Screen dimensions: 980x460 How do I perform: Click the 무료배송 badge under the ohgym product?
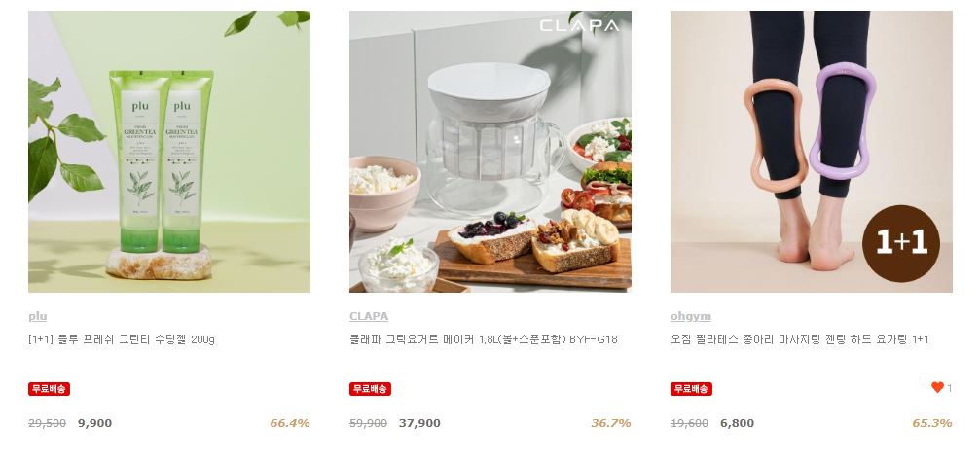[691, 389]
